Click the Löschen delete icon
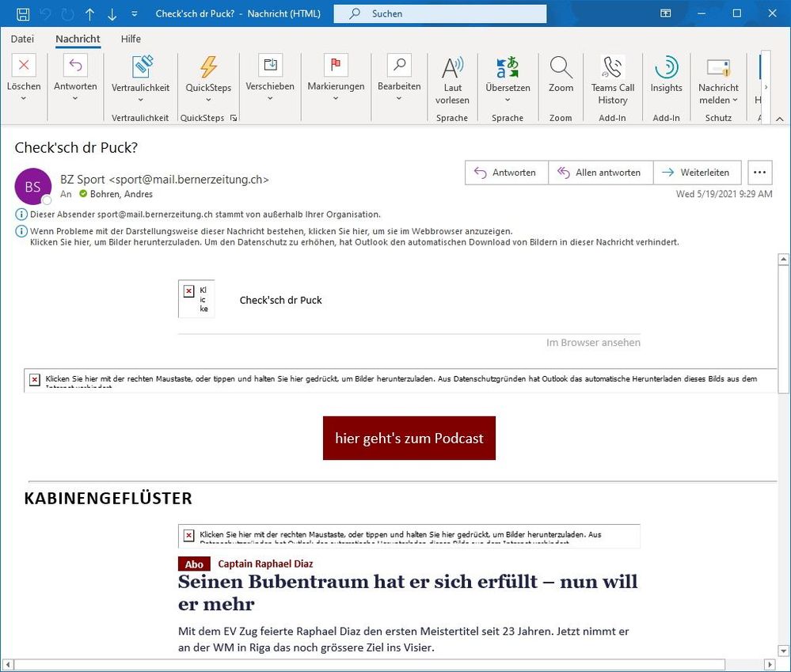Image resolution: width=791 pixels, height=672 pixels. coord(24,66)
